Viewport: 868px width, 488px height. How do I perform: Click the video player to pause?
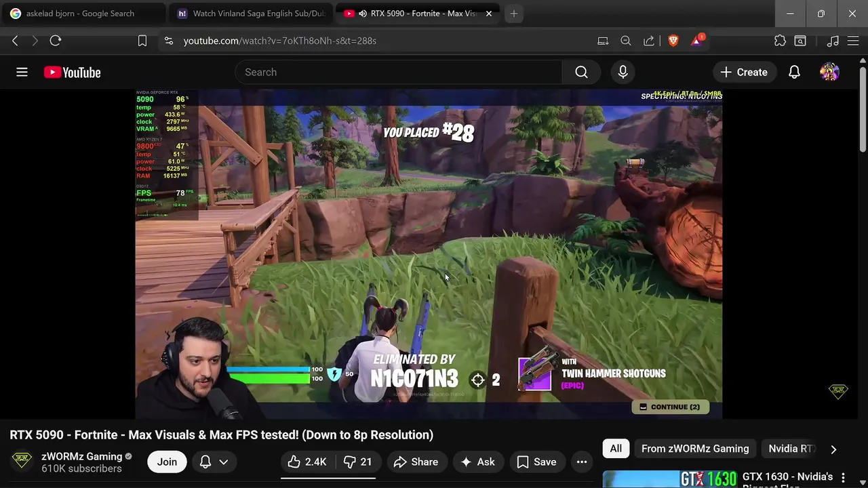pos(429,254)
